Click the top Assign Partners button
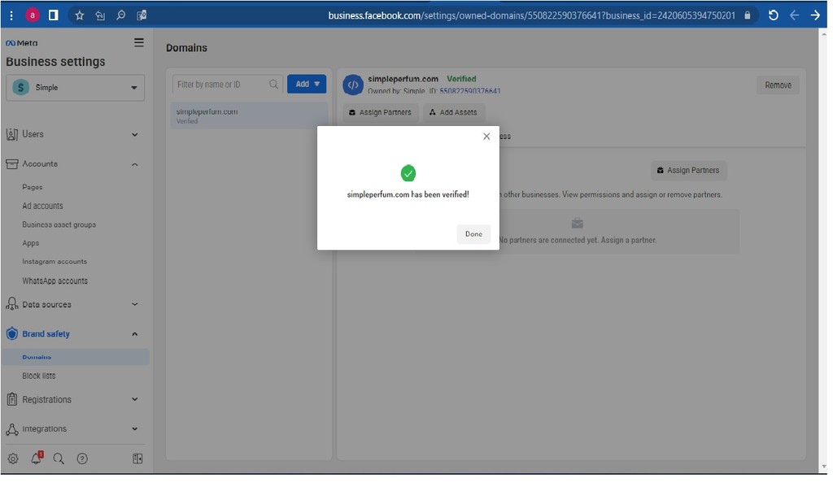This screenshot has height=504, width=833. click(x=382, y=113)
